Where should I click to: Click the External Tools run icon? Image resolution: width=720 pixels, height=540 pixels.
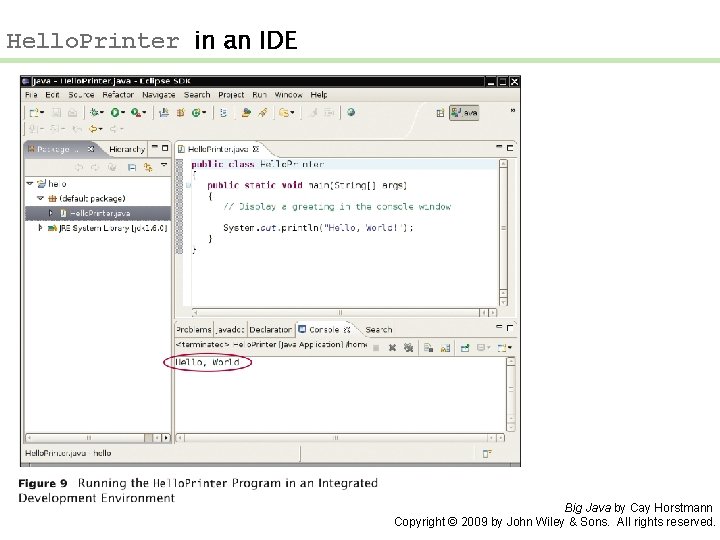click(135, 112)
